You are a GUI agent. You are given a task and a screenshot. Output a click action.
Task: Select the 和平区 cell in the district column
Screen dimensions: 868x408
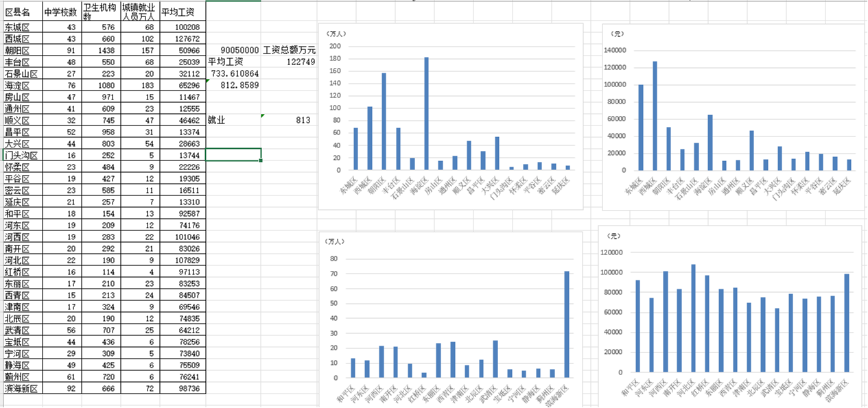pyautogui.click(x=21, y=214)
